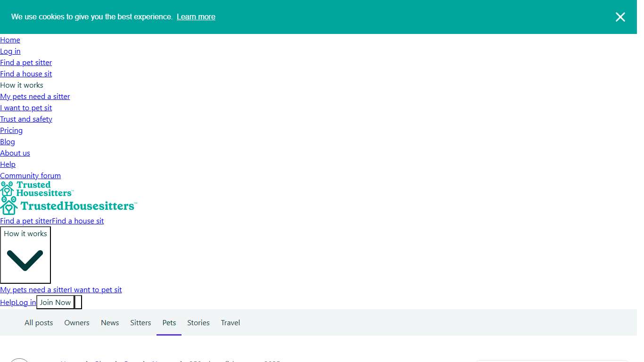Select the All posts tab
Image resolution: width=644 pixels, height=362 pixels.
[39, 323]
